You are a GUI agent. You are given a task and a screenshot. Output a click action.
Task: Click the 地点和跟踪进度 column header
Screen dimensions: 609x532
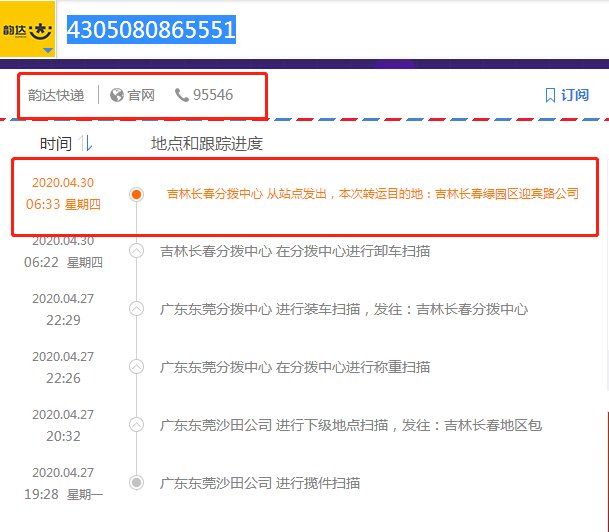click(x=207, y=144)
